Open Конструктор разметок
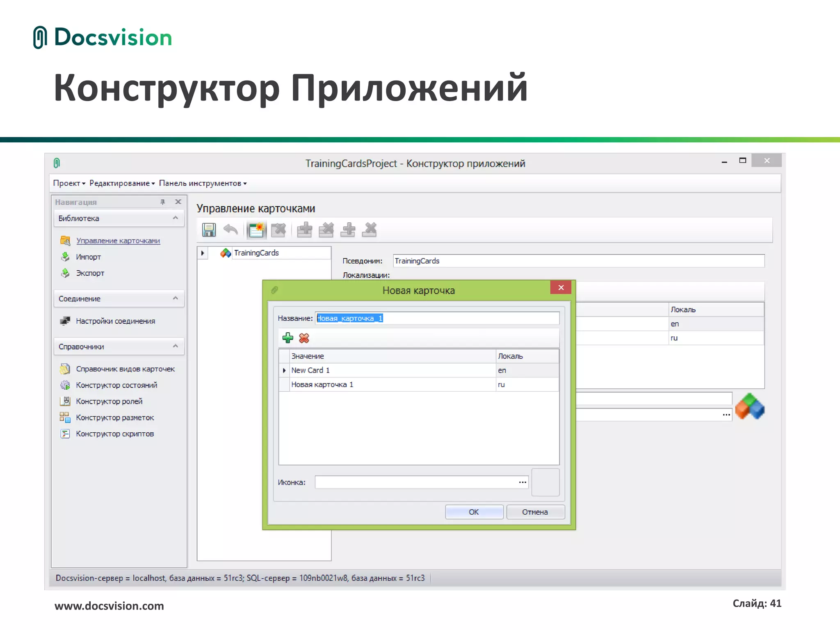This screenshot has height=630, width=840. (x=115, y=418)
